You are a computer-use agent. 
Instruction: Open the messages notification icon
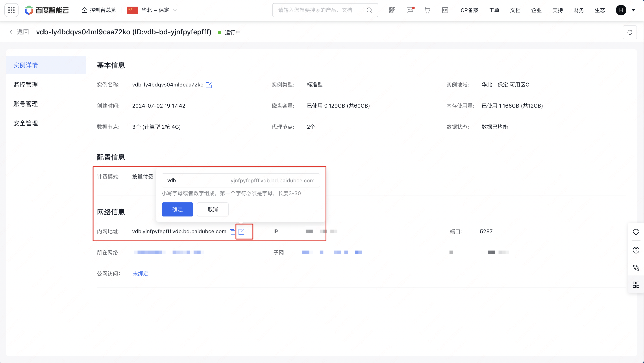point(410,10)
